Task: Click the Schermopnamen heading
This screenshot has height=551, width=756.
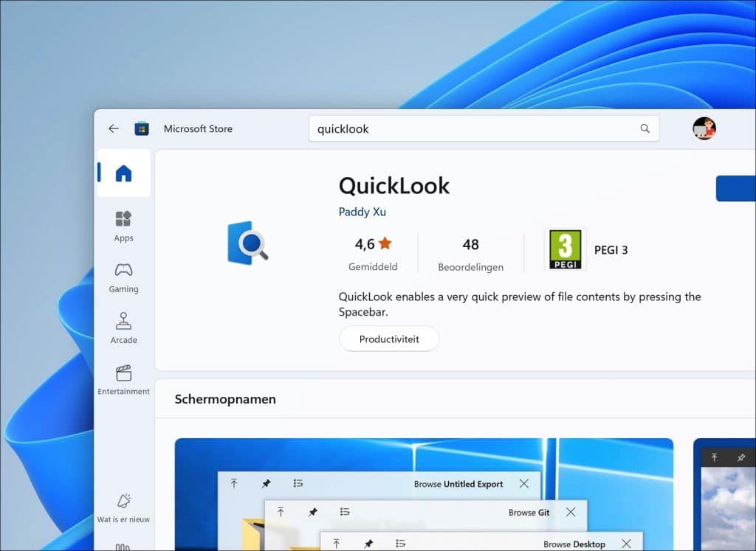Action: [x=225, y=399]
